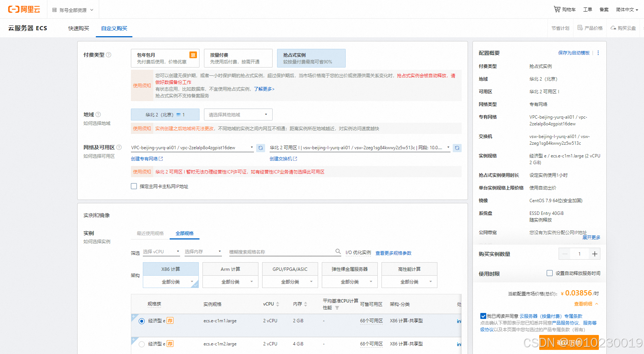Select the ecs.e-c1m1.large radio button
This screenshot has height=354, width=644.
coord(142,321)
